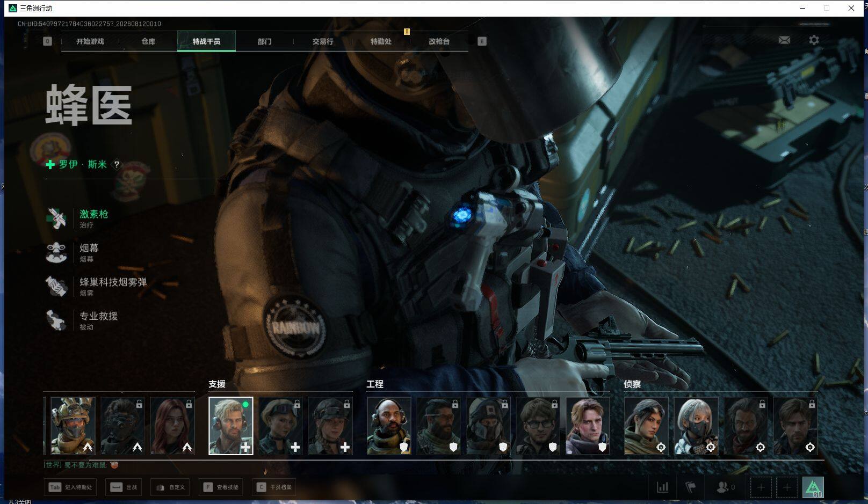The height and width of the screenshot is (504, 868).
Task: Open the 自定义 customize button
Action: 170,487
